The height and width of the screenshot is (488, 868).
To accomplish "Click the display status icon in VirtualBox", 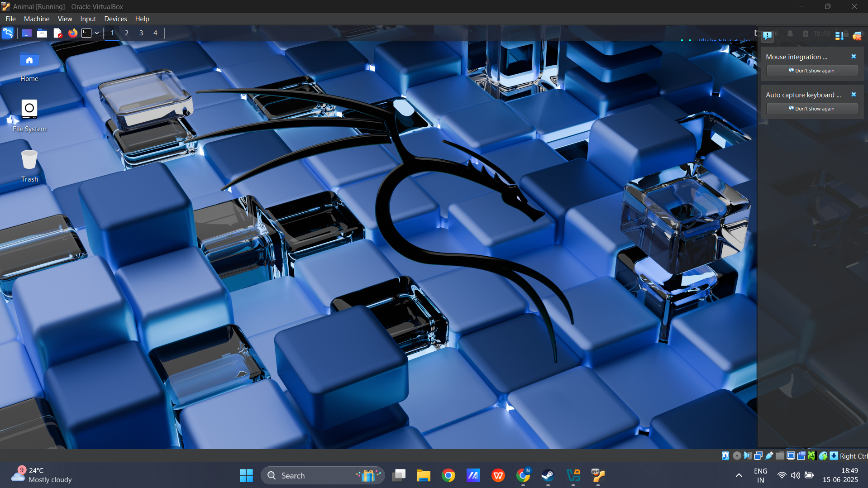I will click(x=791, y=456).
